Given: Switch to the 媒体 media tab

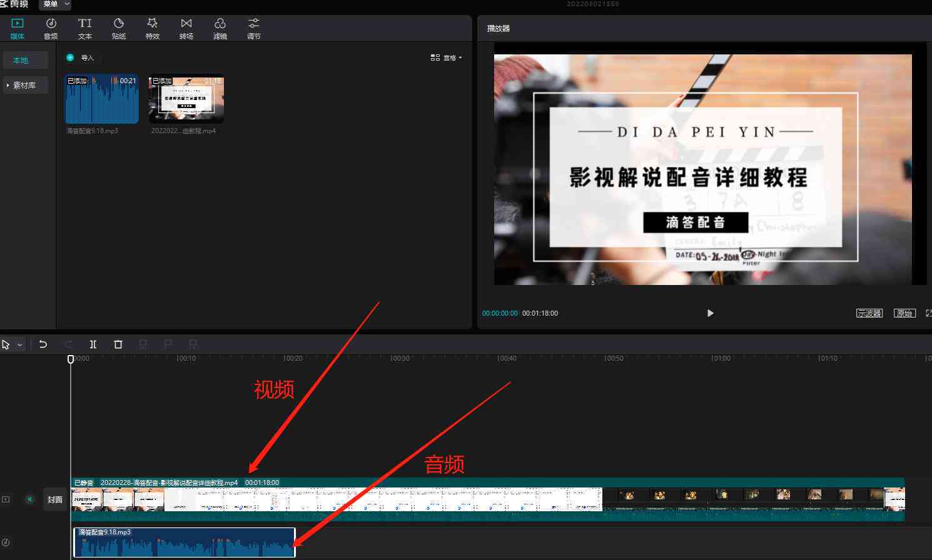Looking at the screenshot, I should click(x=17, y=29).
